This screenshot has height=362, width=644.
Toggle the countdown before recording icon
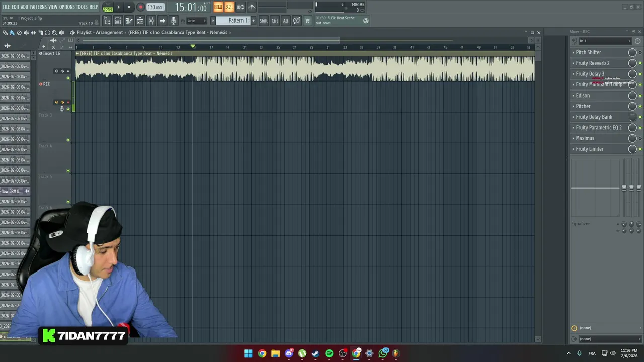point(229,7)
